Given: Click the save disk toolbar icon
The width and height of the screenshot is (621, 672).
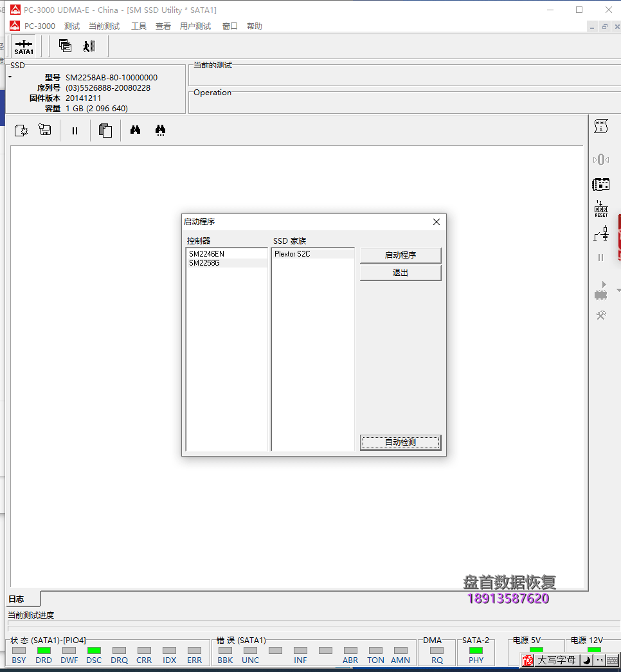Looking at the screenshot, I should tap(44, 129).
